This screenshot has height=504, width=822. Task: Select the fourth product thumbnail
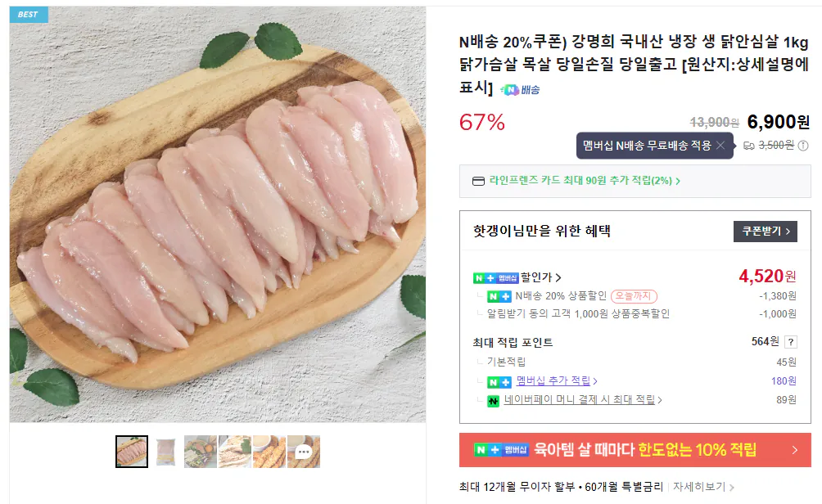[236, 451]
